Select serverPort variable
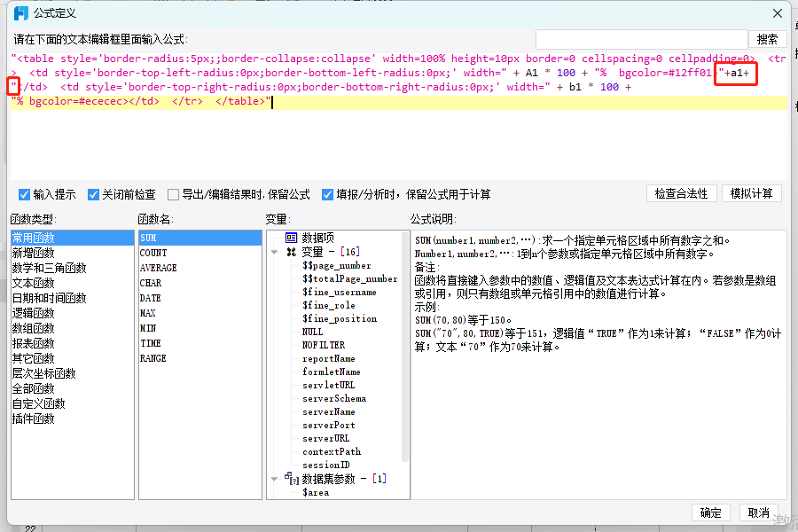This screenshot has width=798, height=532. (x=328, y=425)
